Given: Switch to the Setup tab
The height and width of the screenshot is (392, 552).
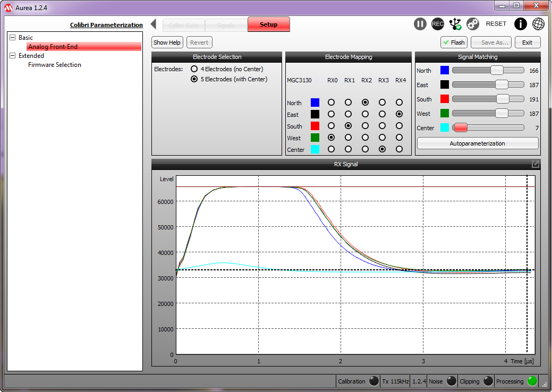Looking at the screenshot, I should coord(268,24).
